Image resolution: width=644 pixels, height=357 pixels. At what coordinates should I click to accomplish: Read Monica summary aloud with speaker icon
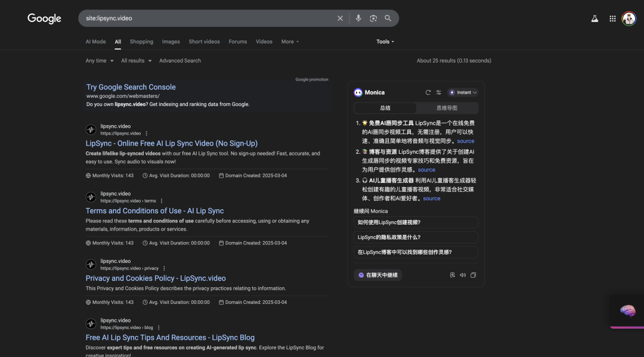tap(463, 275)
